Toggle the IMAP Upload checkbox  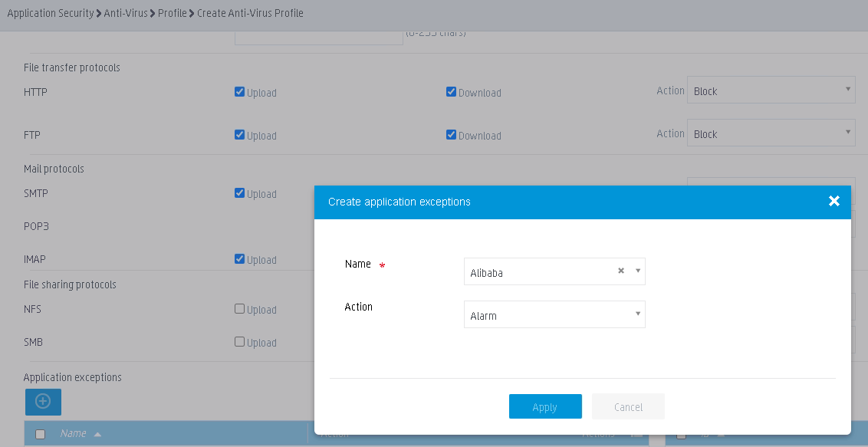[x=240, y=259]
